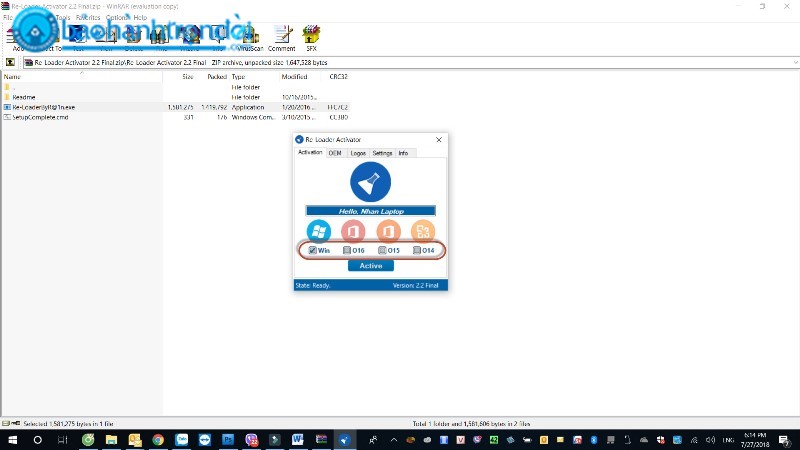Image resolution: width=800 pixels, height=450 pixels.
Task: Open the Help menu in WinRAR
Action: click(140, 17)
